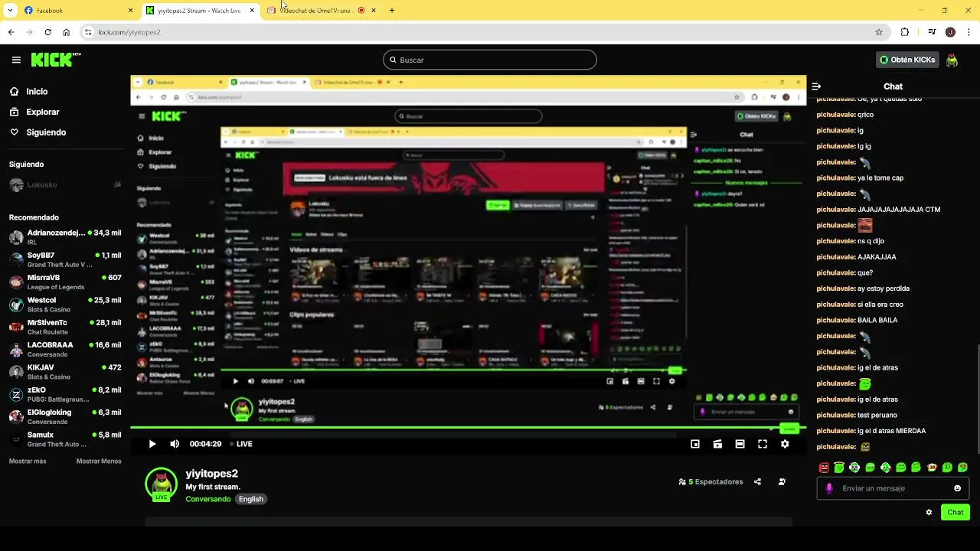Click the English language tag

coord(250,499)
